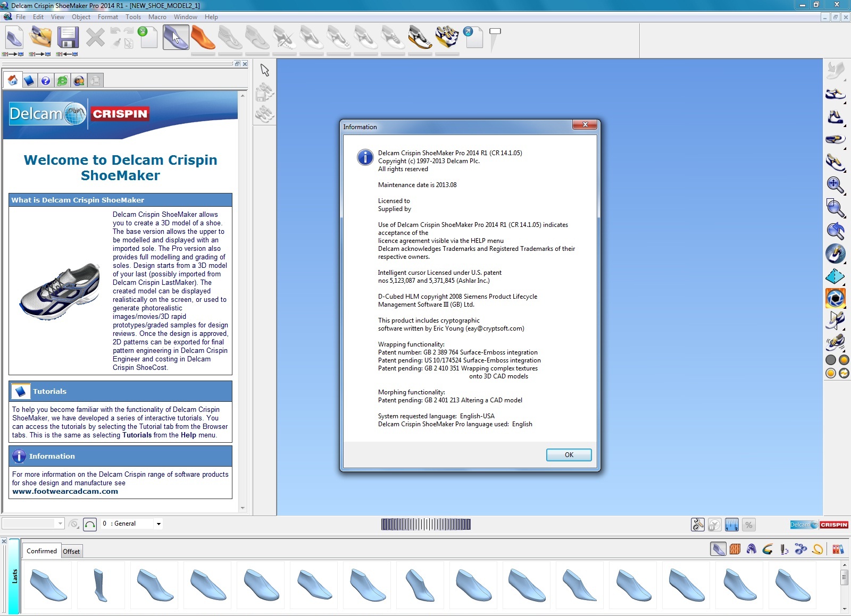
Task: Open the eyelets rings library icon
Action: click(800, 549)
